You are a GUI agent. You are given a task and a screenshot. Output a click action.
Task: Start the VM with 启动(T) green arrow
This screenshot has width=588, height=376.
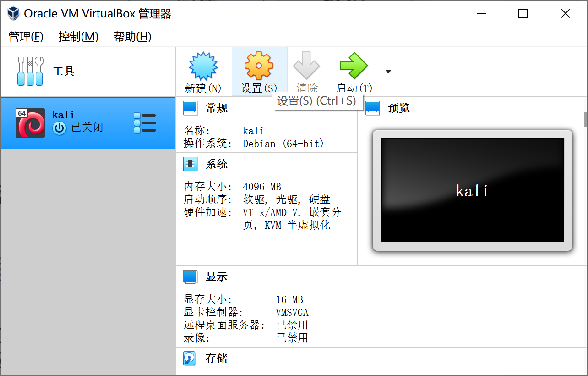click(x=354, y=66)
